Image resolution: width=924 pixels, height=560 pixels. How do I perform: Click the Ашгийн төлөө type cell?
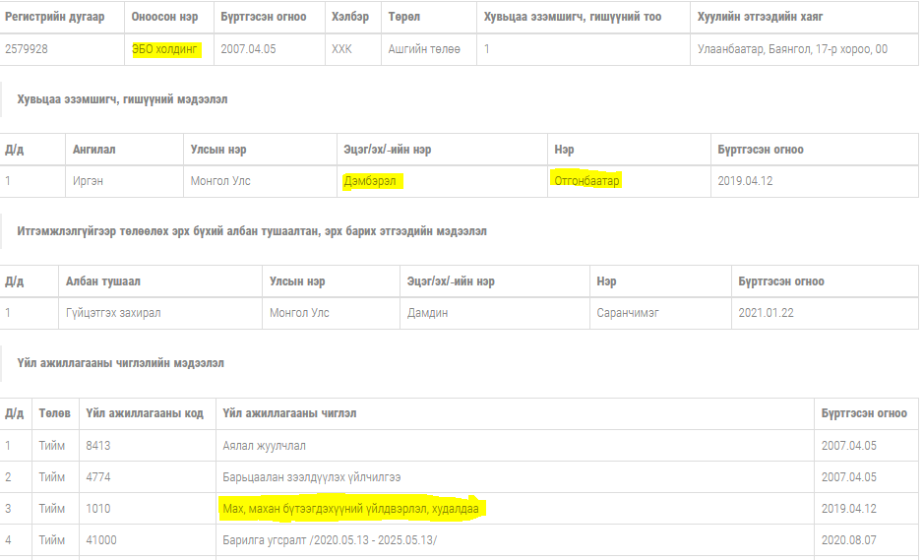pyautogui.click(x=424, y=49)
